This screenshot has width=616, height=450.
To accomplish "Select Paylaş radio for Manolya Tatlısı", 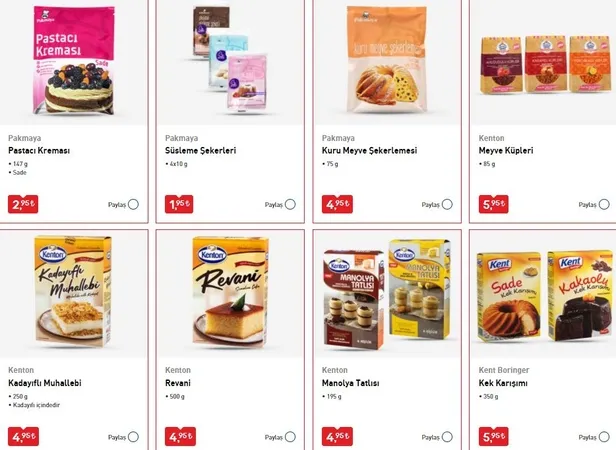I will 447,437.
